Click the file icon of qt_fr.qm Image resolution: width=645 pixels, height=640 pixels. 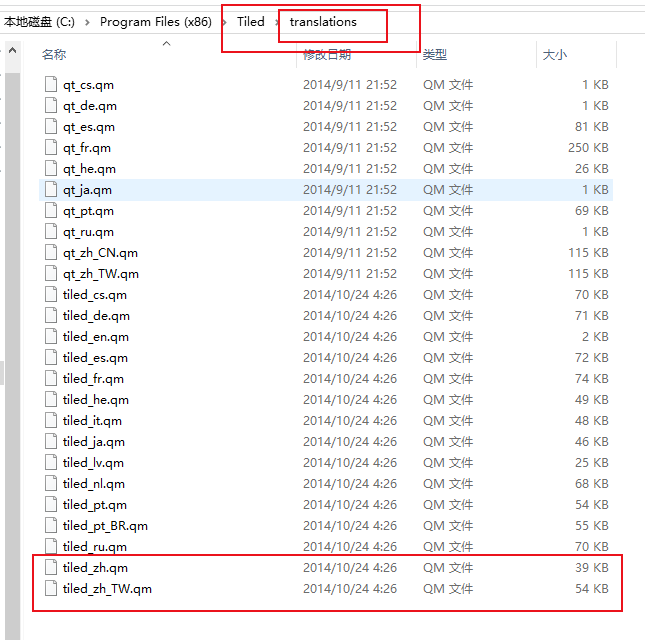pos(51,147)
